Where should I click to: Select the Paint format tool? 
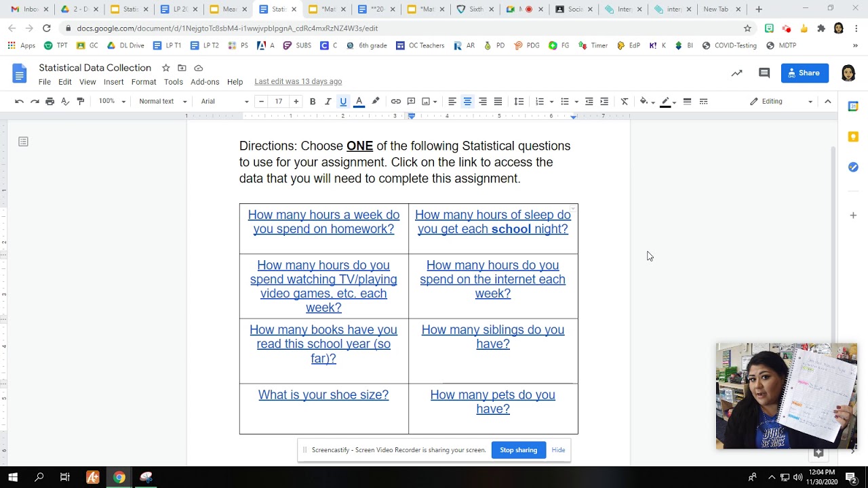point(81,102)
